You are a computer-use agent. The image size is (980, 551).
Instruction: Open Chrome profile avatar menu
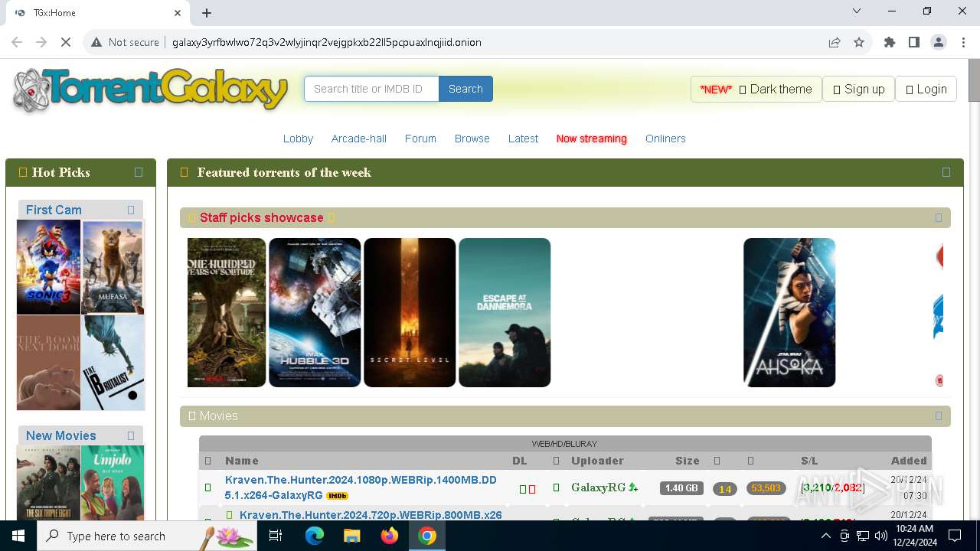[938, 42]
